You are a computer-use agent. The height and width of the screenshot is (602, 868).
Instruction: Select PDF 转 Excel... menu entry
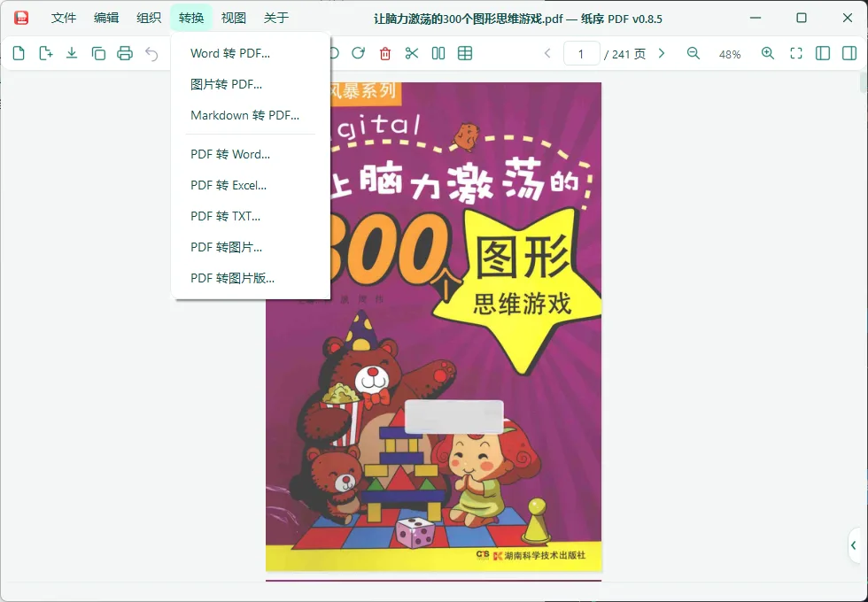click(251, 185)
